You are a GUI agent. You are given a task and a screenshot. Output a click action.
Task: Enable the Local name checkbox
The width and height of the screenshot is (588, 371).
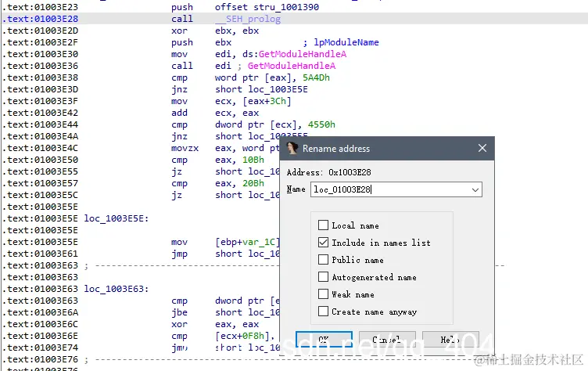click(323, 225)
